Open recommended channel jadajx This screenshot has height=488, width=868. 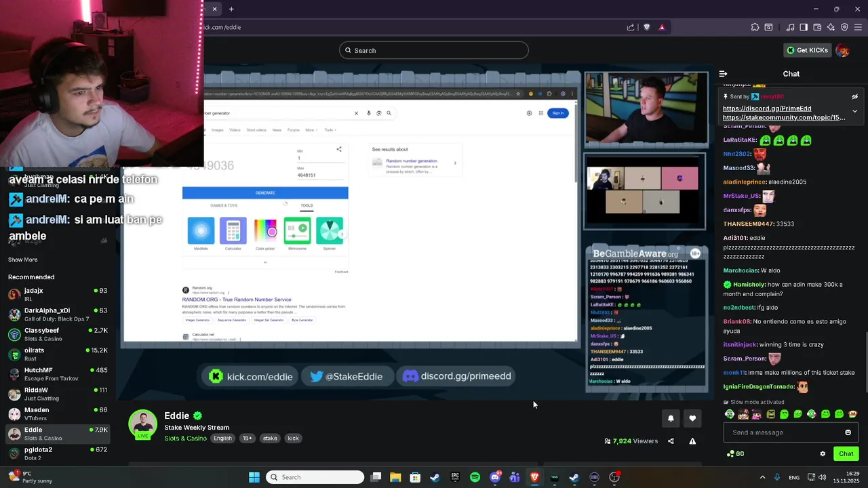click(58, 294)
